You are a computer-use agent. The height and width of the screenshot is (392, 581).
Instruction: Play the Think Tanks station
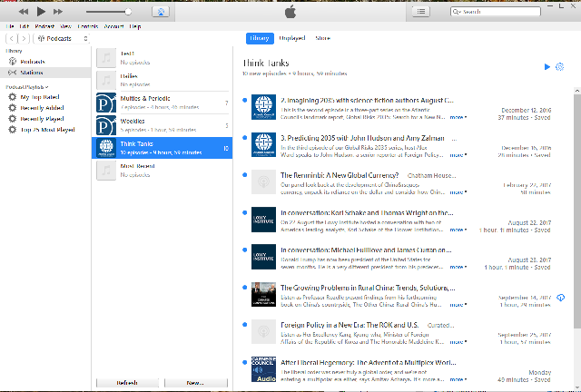(546, 67)
